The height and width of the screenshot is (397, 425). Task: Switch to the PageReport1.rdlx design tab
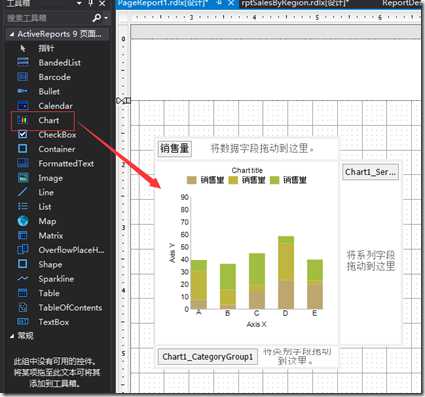[x=163, y=3]
